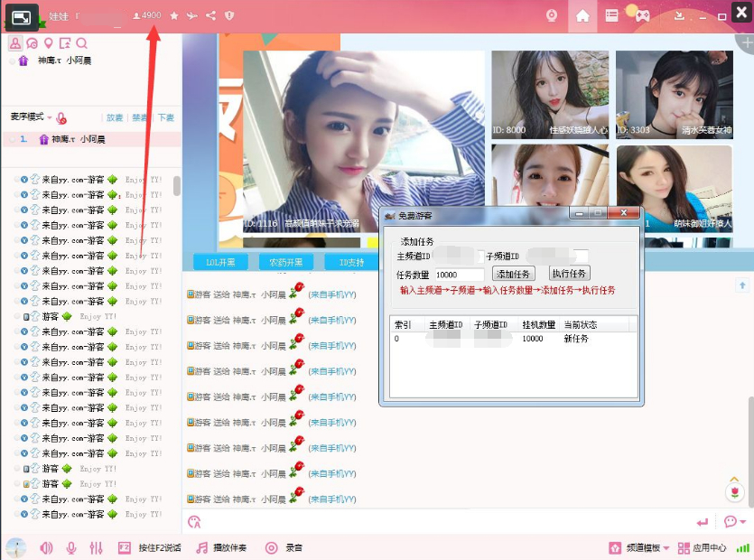
Task: Click 播放伴奏 in the bottom bar
Action: [x=221, y=547]
